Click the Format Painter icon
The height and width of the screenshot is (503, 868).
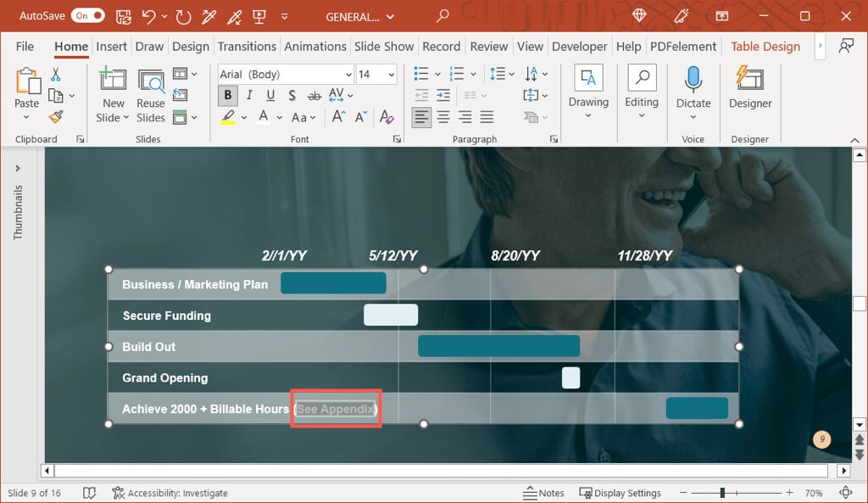[x=56, y=117]
